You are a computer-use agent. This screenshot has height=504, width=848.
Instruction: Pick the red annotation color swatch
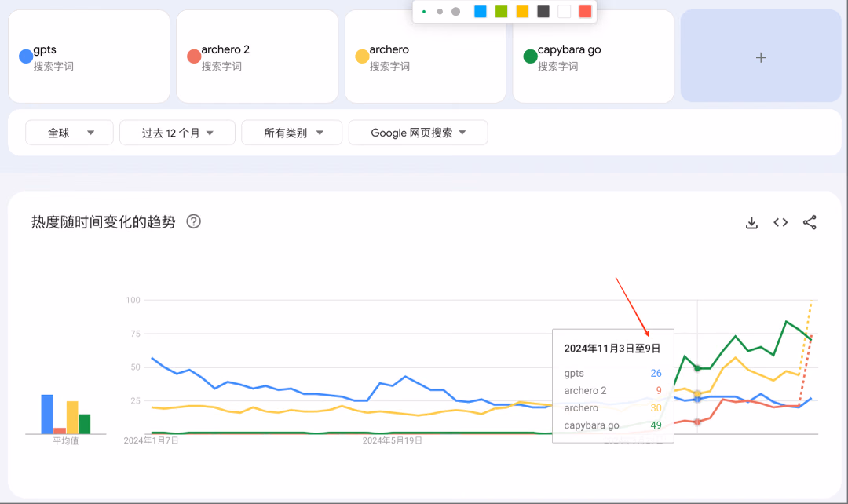tap(585, 11)
